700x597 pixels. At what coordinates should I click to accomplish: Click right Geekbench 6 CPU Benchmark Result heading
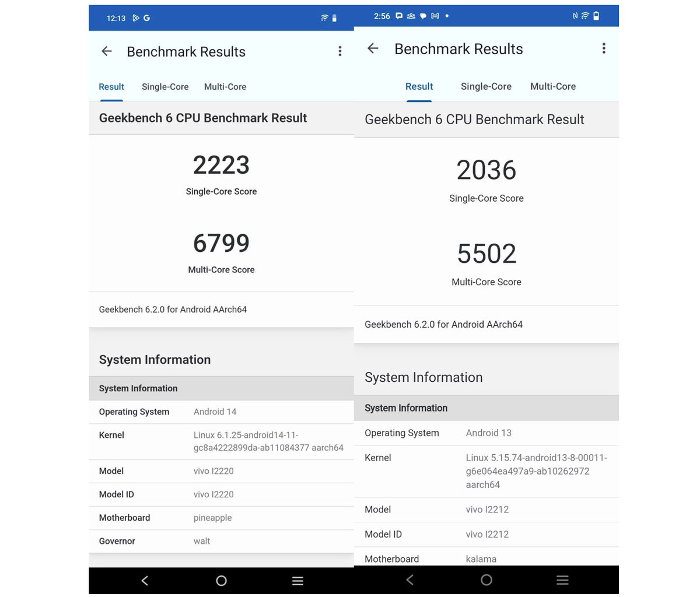(x=474, y=120)
